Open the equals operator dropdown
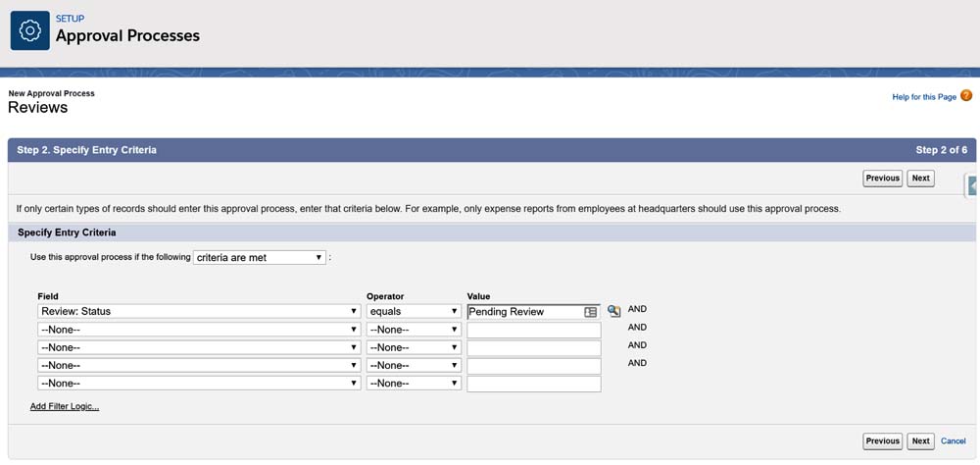Viewport: 980px width, 465px height. point(414,311)
